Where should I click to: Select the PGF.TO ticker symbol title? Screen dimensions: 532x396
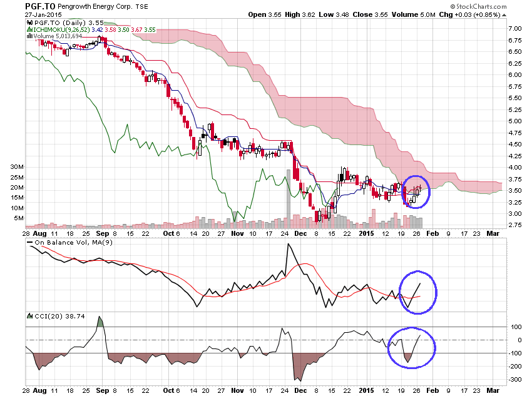(x=40, y=6)
